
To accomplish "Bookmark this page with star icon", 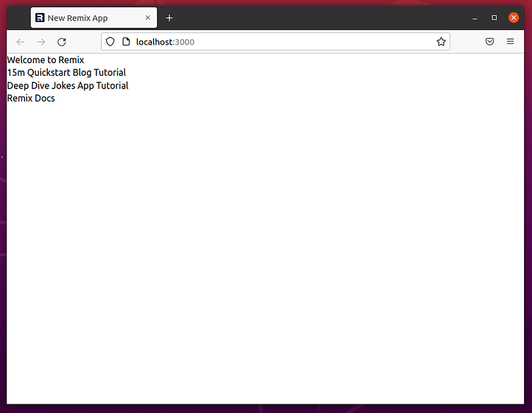I will [441, 42].
